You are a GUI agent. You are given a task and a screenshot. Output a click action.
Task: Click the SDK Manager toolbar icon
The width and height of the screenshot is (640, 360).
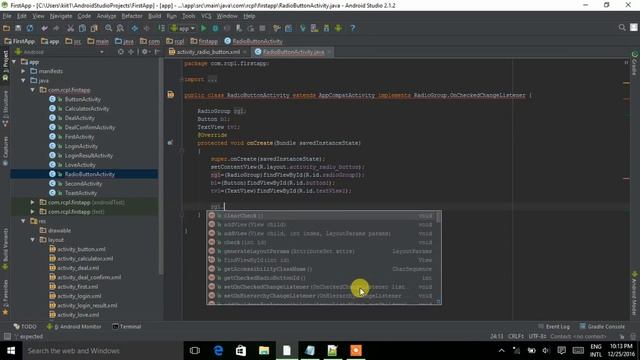pos(326,28)
